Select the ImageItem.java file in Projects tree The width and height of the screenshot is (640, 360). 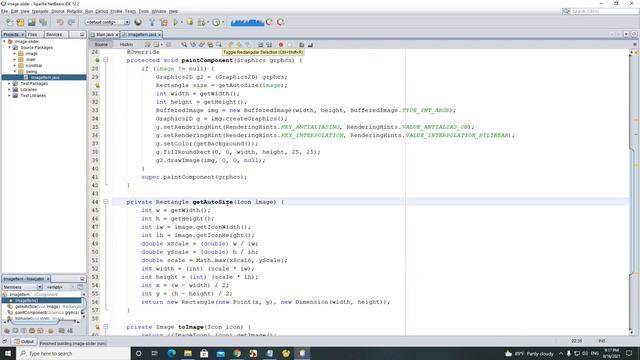point(44,78)
